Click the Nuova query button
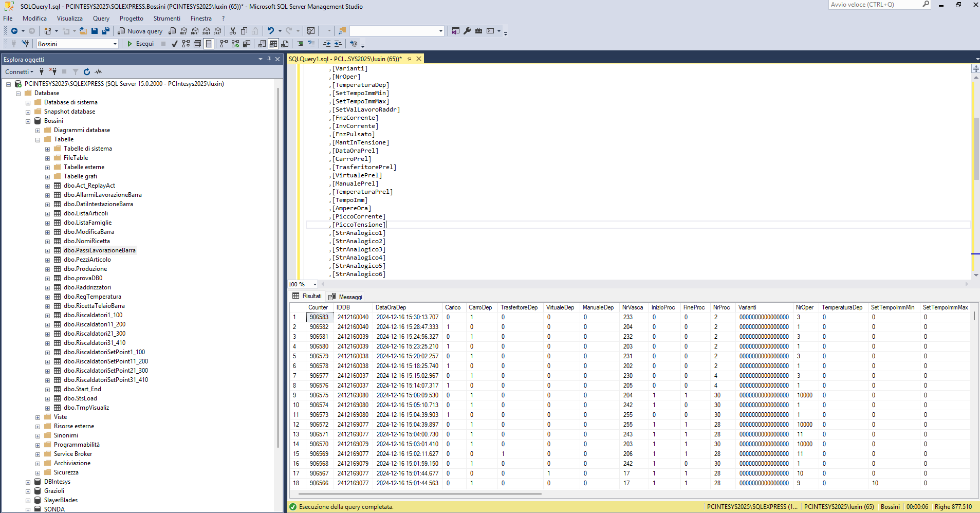The width and height of the screenshot is (980, 513). [x=140, y=31]
